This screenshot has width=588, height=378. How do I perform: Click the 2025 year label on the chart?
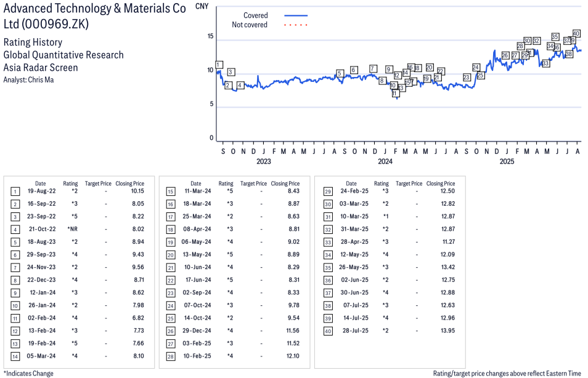pyautogui.click(x=507, y=161)
